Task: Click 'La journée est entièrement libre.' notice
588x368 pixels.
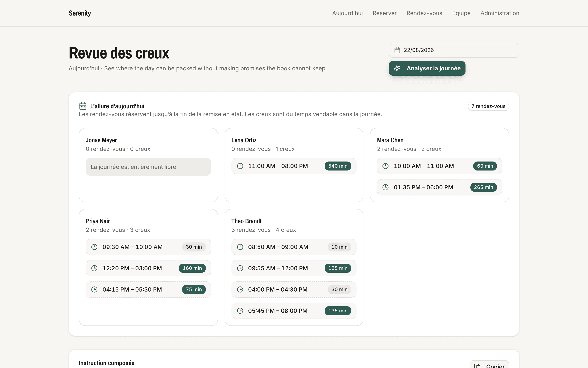Action: [148, 167]
